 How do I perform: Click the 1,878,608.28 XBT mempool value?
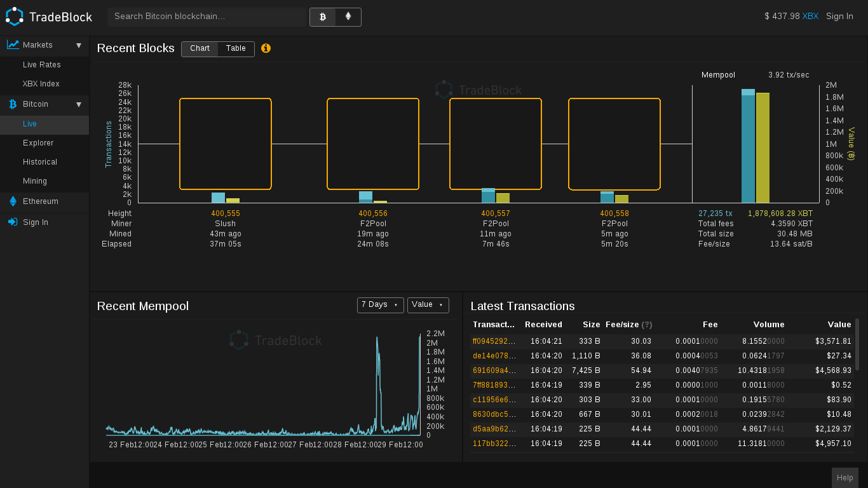tap(780, 214)
